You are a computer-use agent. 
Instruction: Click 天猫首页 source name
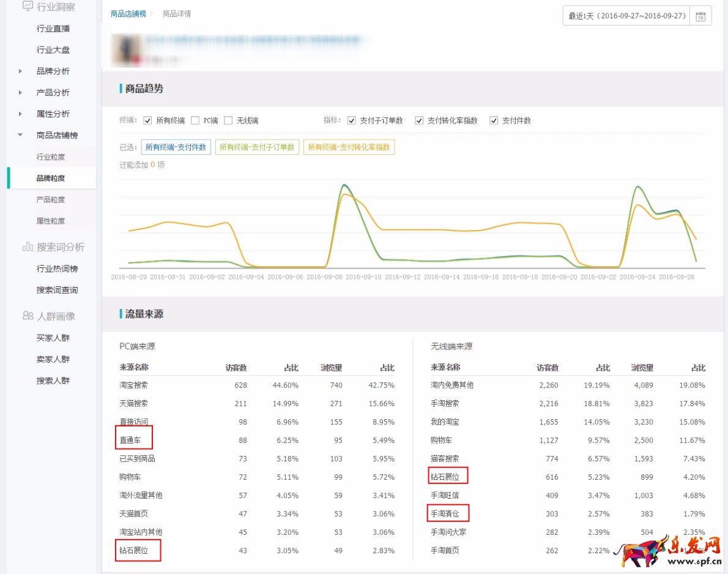point(134,513)
